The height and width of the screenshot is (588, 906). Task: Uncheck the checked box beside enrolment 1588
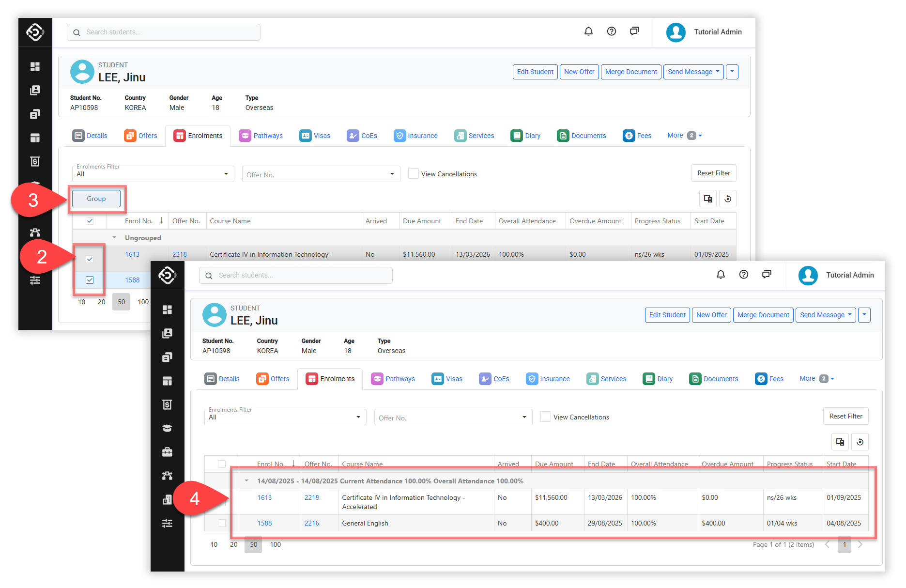coord(90,280)
